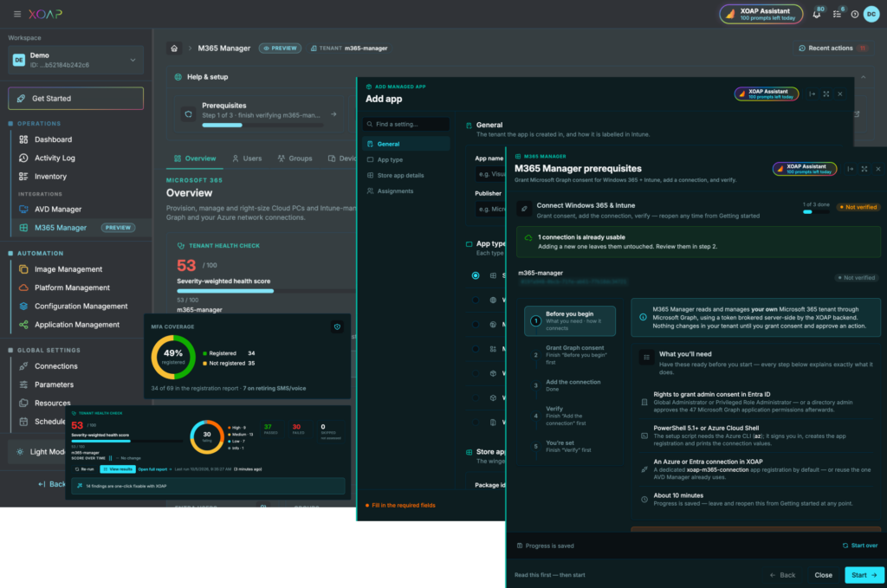
Task: Open the DC user avatar menu
Action: coord(871,14)
